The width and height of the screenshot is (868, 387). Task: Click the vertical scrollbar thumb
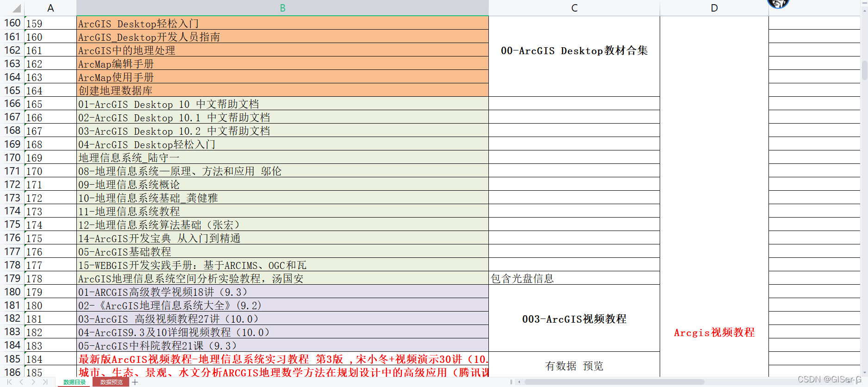[x=864, y=70]
